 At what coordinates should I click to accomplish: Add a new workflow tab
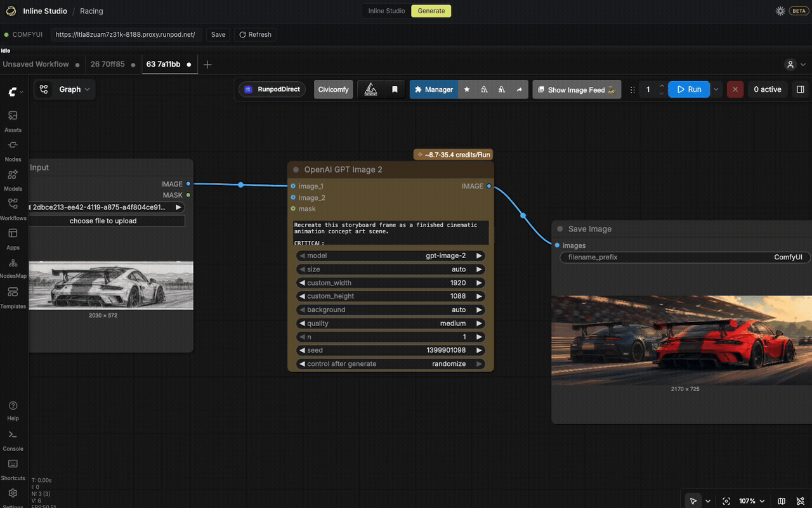pyautogui.click(x=207, y=64)
